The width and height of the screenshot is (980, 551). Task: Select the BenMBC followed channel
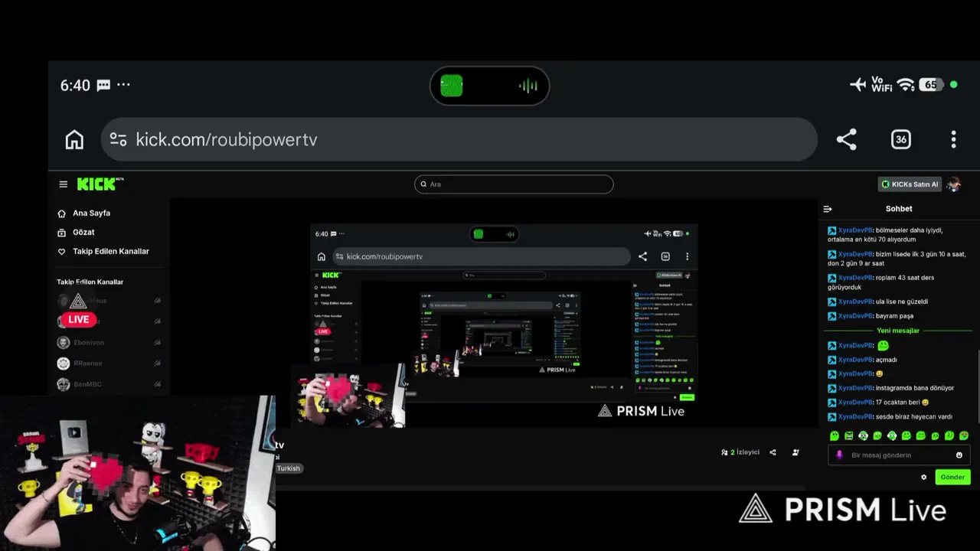point(109,384)
